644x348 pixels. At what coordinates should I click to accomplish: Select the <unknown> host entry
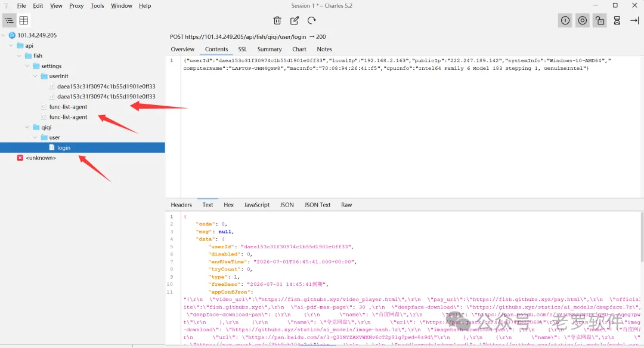(41, 158)
